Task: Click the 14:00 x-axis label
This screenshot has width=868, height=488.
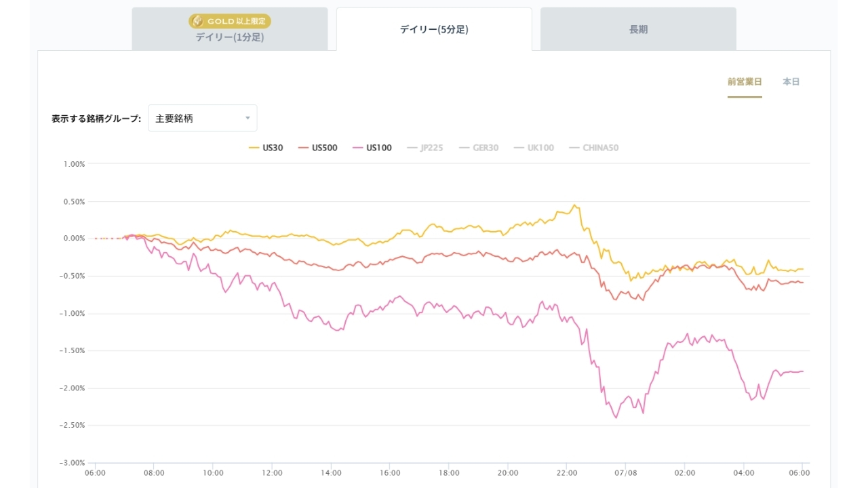Action: [331, 472]
